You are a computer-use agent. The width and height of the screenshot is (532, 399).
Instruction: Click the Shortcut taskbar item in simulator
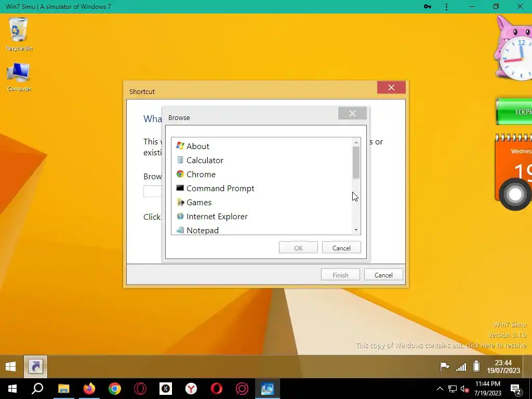click(36, 366)
